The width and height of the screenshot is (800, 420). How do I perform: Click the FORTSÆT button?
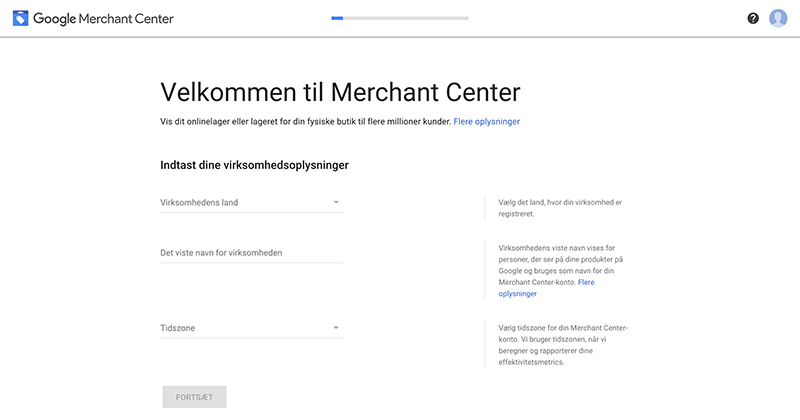pos(194,397)
